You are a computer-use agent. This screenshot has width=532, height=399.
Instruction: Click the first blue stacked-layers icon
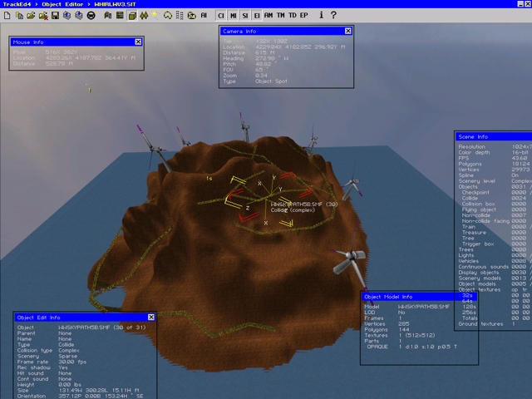tap(66, 16)
